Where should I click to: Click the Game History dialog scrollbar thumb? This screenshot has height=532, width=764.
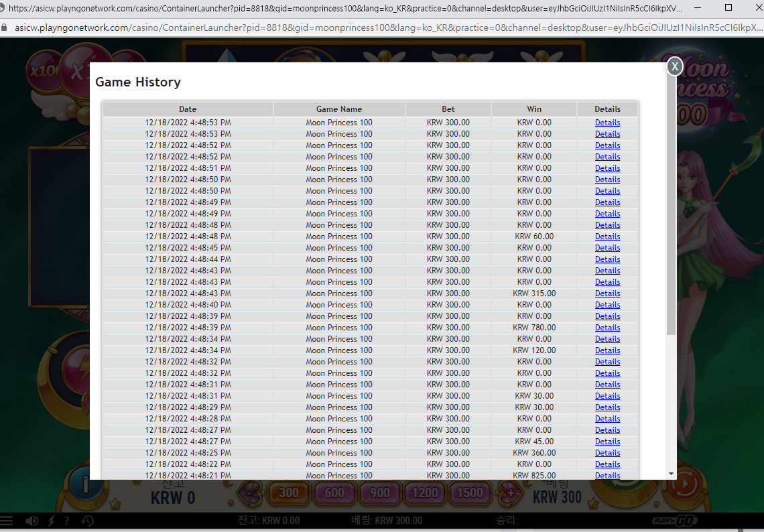click(x=671, y=204)
